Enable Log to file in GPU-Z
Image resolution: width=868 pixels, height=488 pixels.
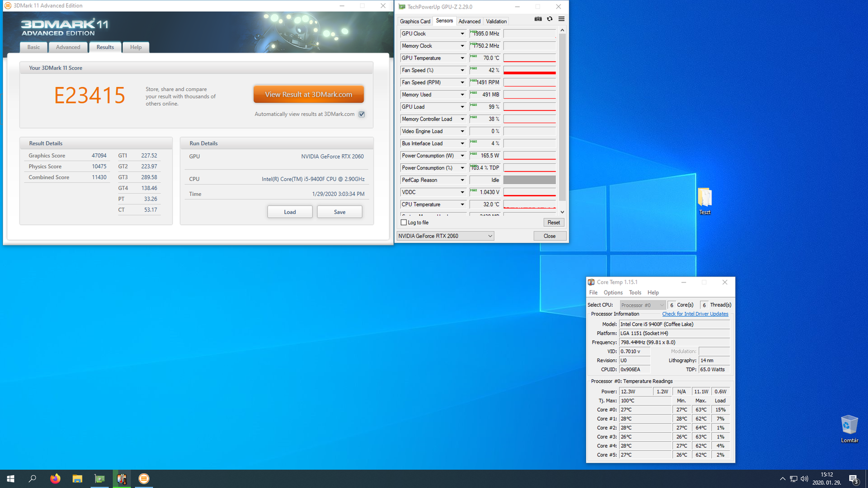[x=404, y=223]
